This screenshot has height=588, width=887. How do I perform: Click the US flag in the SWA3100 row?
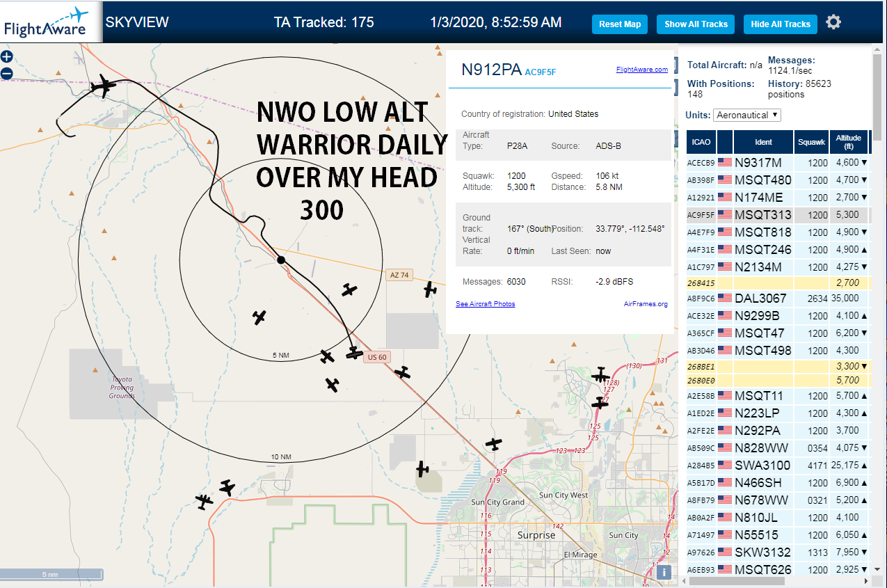725,466
